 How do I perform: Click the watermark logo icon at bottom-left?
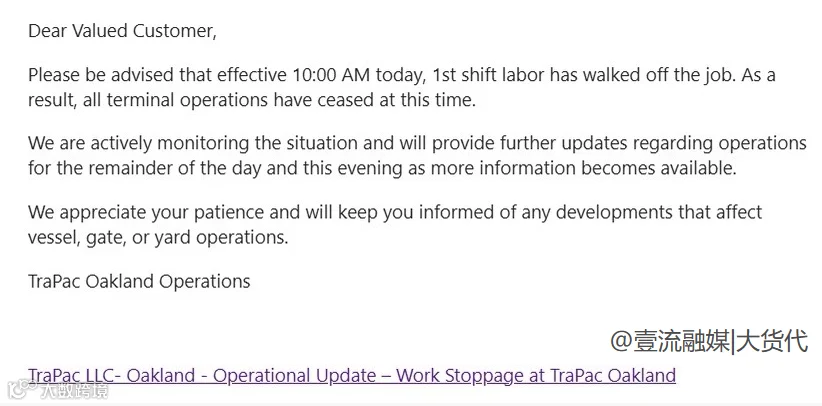[22, 389]
